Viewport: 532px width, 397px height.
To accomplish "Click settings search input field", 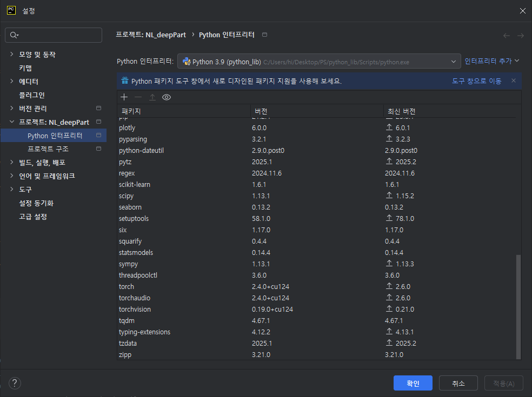I will tap(54, 35).
